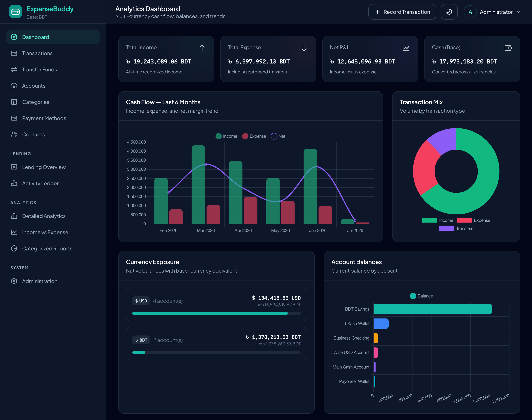
Task: Click the Net P&L trend icon
Action: pyautogui.click(x=406, y=48)
